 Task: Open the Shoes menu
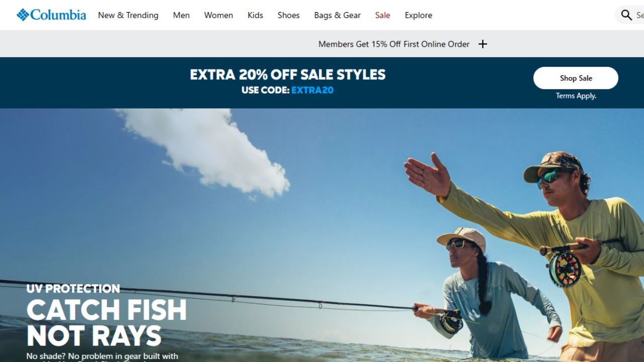288,15
